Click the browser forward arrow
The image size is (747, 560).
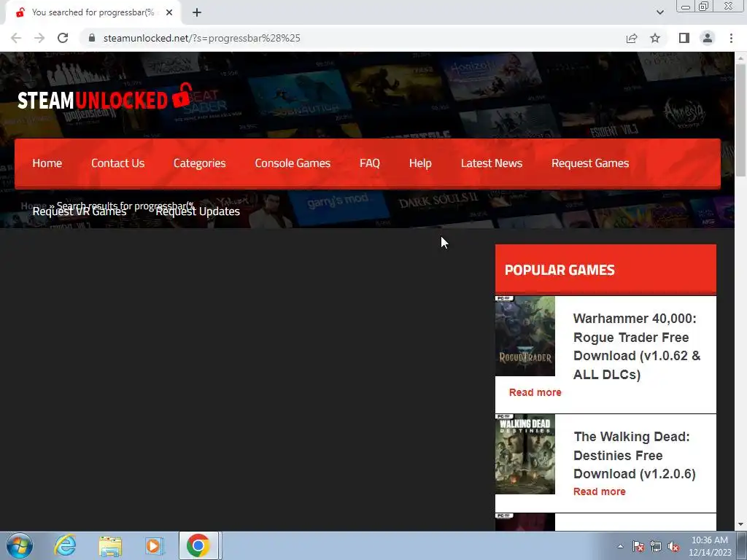(39, 38)
